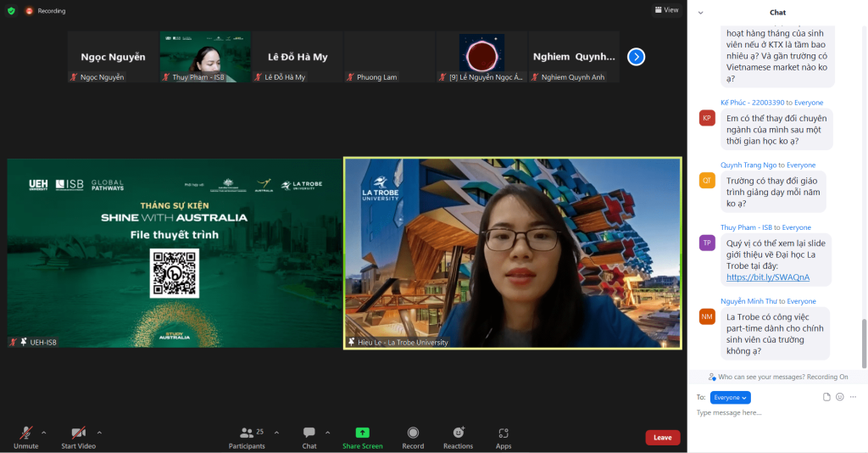Click the green encryption shield icon
868x453 pixels.
[11, 10]
